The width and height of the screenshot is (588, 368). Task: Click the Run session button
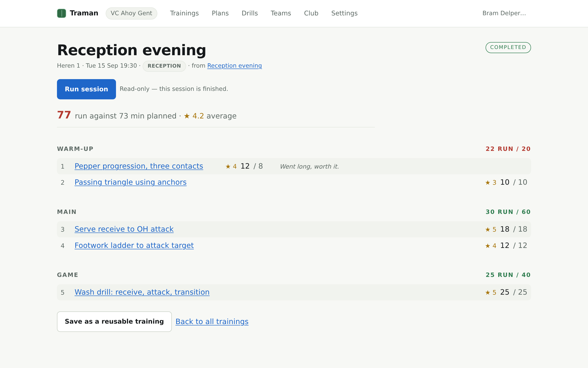(86, 89)
